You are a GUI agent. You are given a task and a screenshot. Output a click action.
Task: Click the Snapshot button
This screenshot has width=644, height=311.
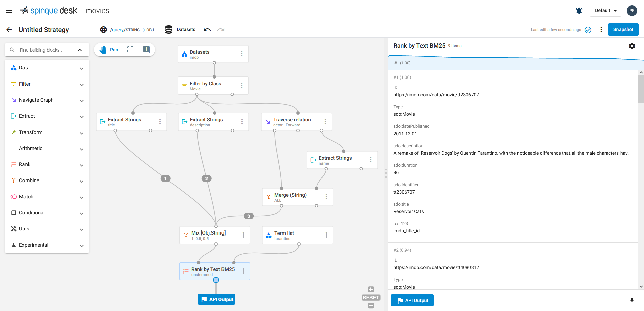(x=623, y=30)
